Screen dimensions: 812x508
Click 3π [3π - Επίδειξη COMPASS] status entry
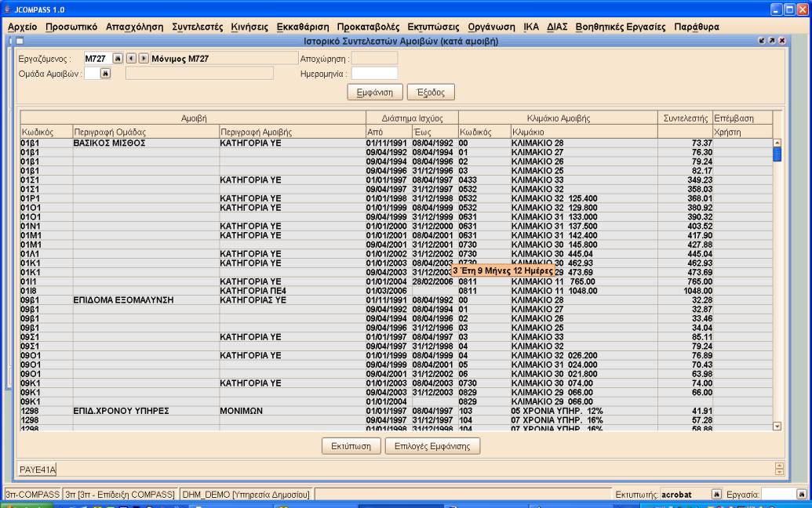119,495
